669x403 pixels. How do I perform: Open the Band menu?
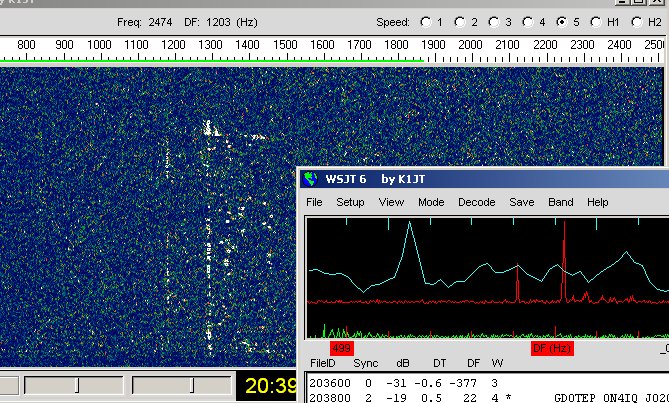click(x=561, y=202)
